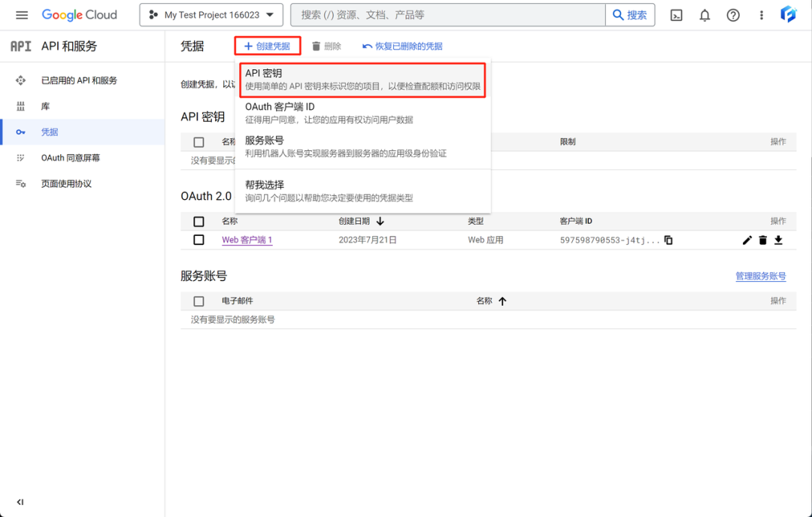Click the key icon beside 凭据

[21, 132]
